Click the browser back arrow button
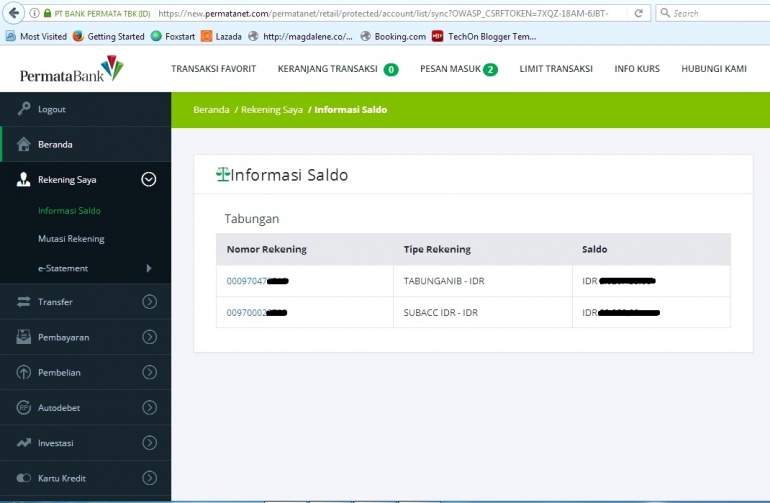Viewport: 770px width, 503px height. pyautogui.click(x=14, y=13)
